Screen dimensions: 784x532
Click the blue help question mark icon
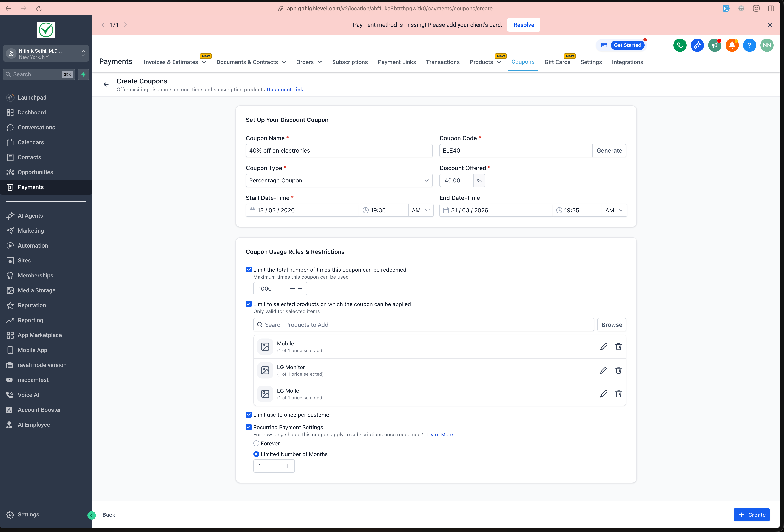pyautogui.click(x=750, y=45)
